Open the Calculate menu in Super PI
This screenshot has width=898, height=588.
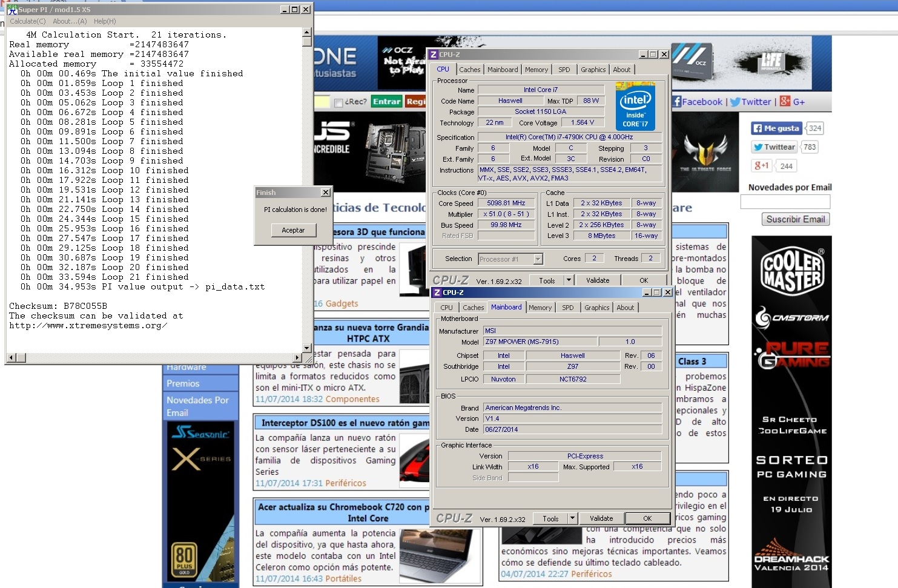(x=28, y=21)
